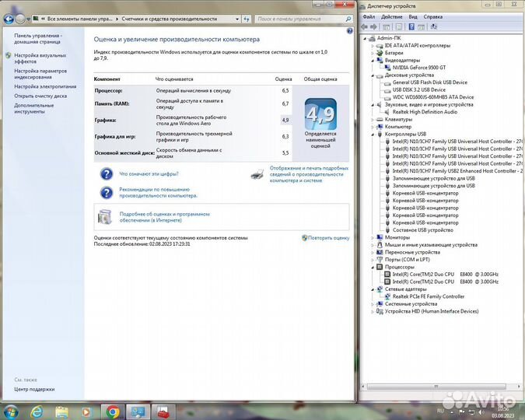Image resolution: width=525 pixels, height=420 pixels.
Task: Expand the 'Клавиатуры' node
Action: tap(373, 120)
